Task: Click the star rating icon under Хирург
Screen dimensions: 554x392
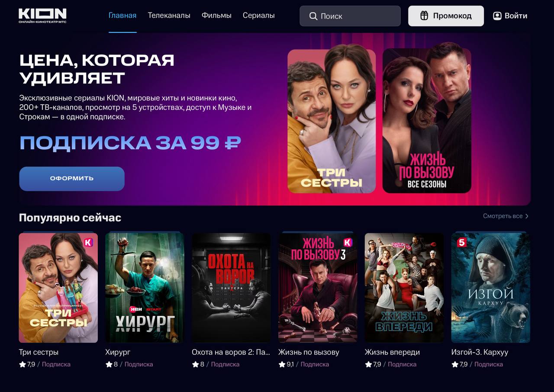Action: point(109,364)
